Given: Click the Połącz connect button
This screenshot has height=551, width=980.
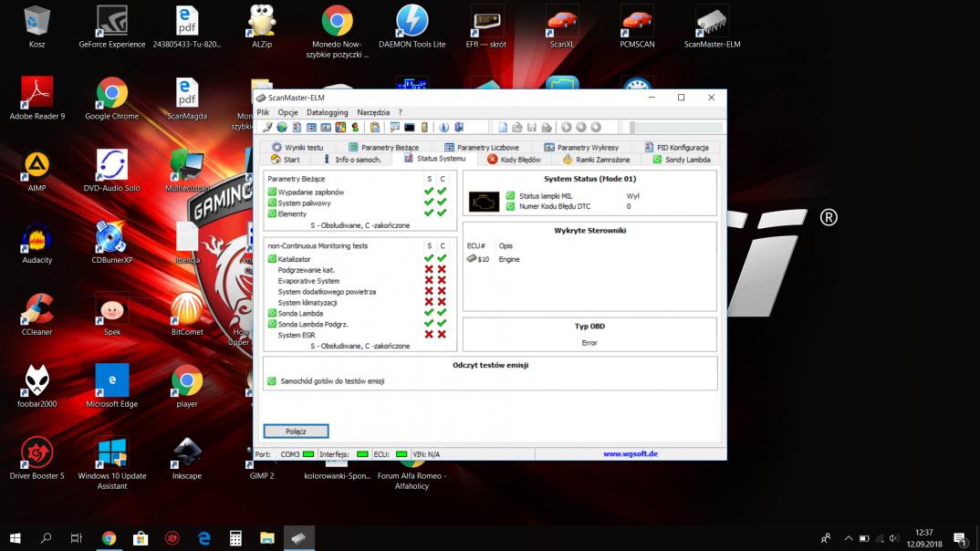Looking at the screenshot, I should [x=296, y=431].
